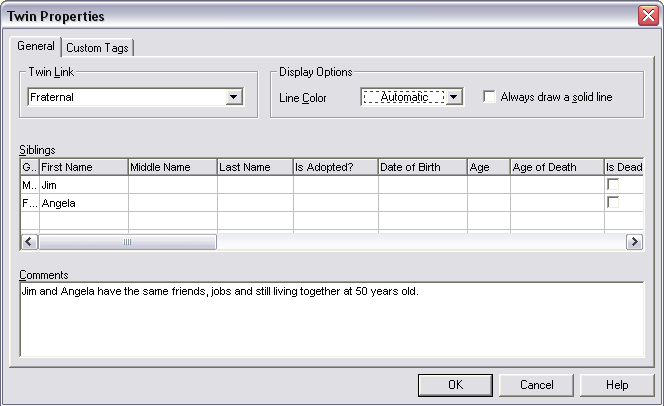Toggle Is Dead checkbox for Jim
The height and width of the screenshot is (406, 664).
tap(613, 184)
